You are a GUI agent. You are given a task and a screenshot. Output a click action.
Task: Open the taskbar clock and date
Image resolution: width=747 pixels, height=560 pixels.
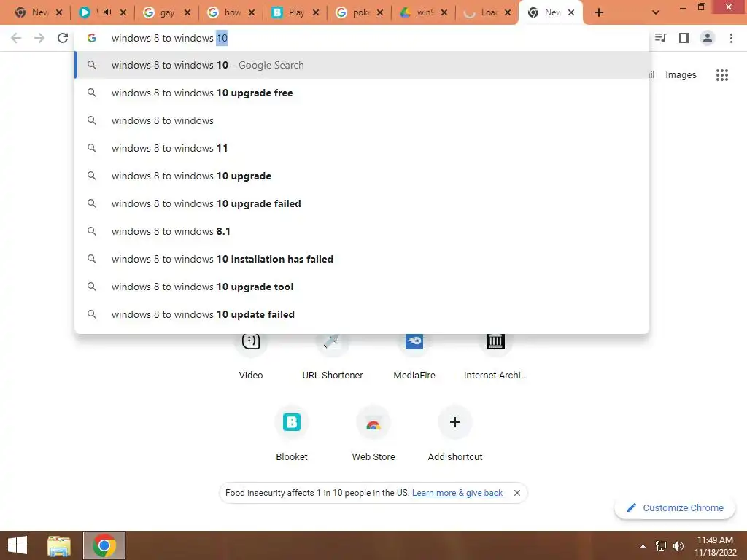point(715,546)
